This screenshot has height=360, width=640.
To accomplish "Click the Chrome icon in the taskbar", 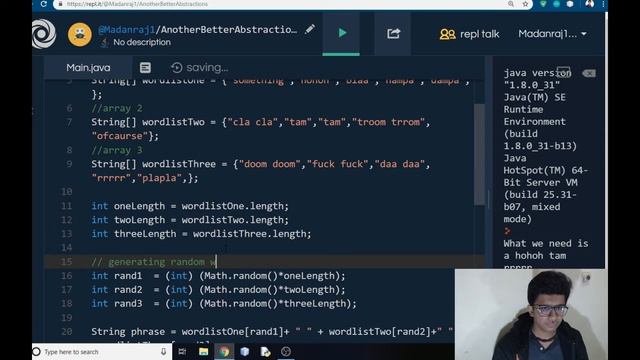I will coord(224,351).
